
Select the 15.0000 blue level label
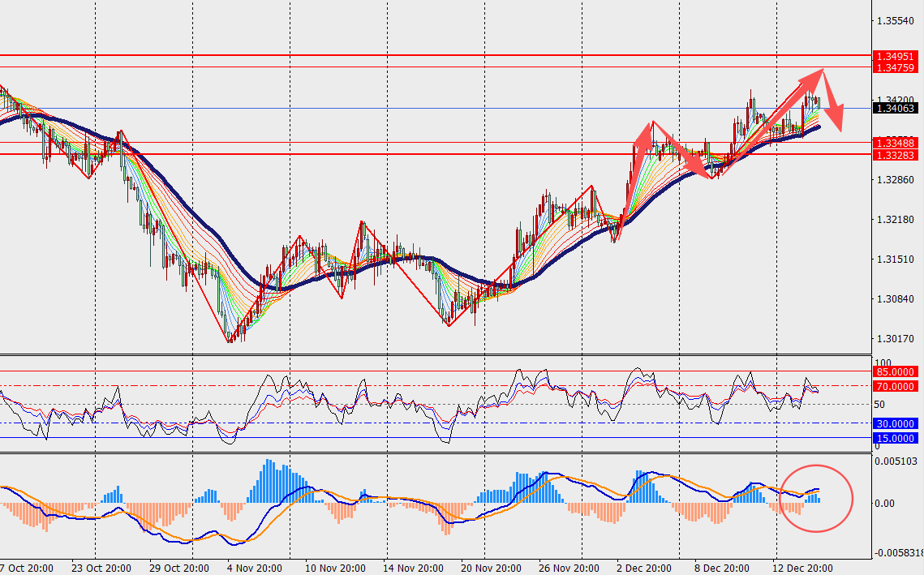896,438
